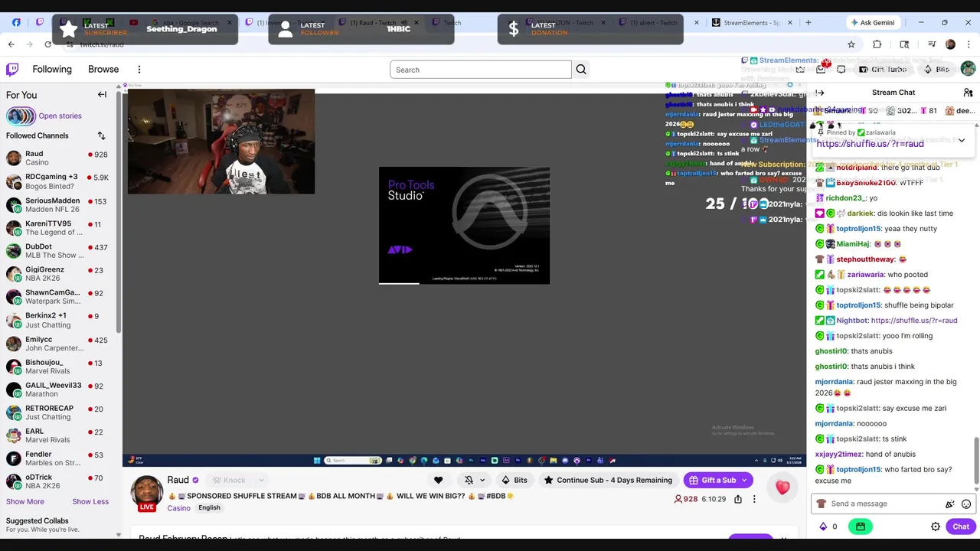Image resolution: width=980 pixels, height=551 pixels.
Task: Click the heart follow button
Action: coord(438,480)
